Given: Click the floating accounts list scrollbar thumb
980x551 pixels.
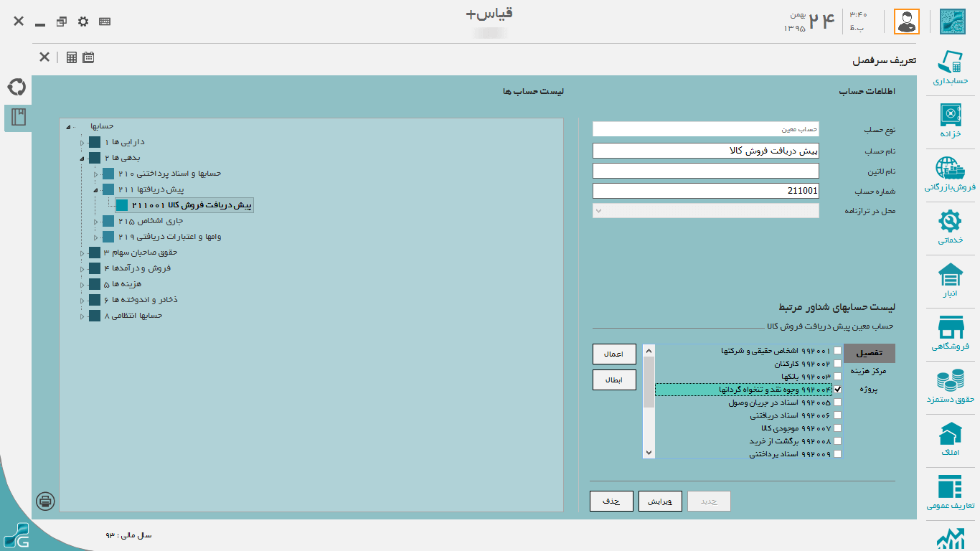Looking at the screenshot, I should (x=649, y=382).
